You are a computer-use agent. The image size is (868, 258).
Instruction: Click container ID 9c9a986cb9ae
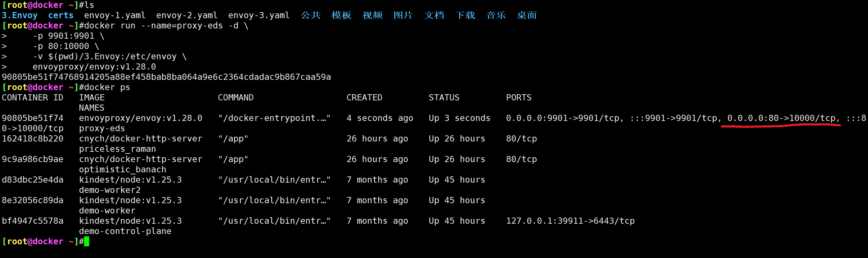(x=33, y=159)
